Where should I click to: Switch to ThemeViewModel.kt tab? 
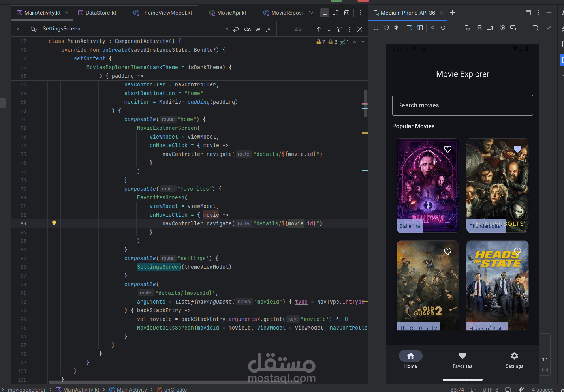163,13
